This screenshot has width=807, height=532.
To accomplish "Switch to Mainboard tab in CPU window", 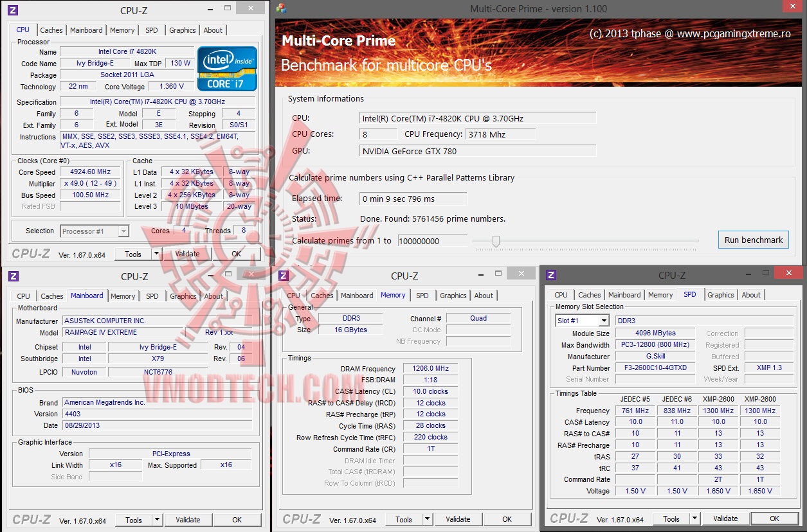I will [x=86, y=30].
